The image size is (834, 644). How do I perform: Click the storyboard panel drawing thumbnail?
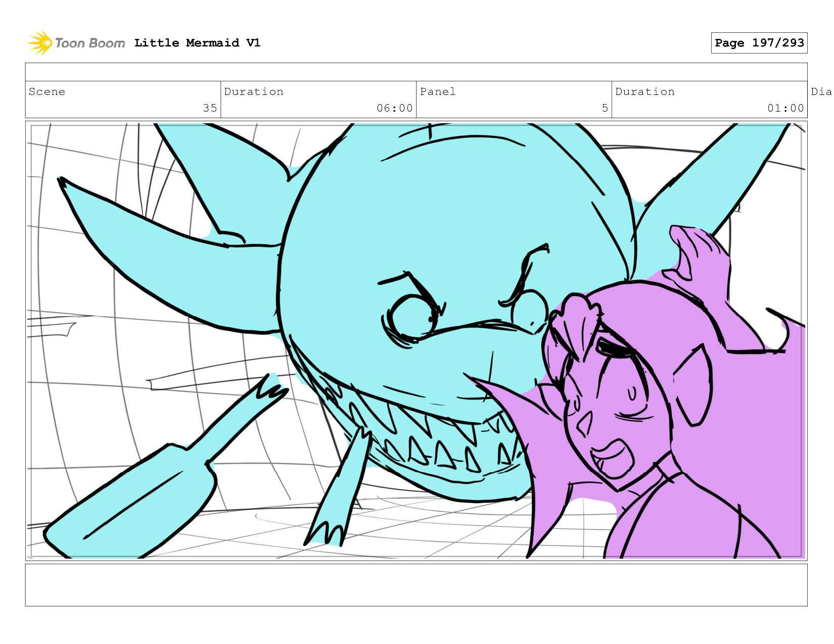point(416,341)
